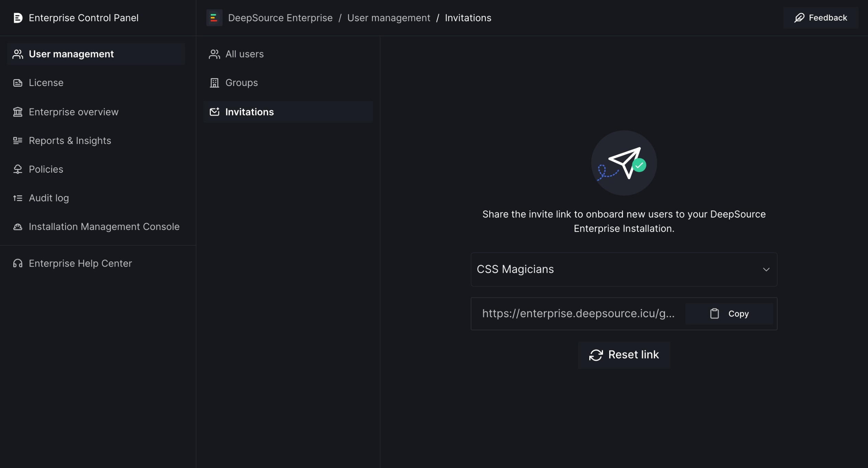Click the DeepSource Enterprise colored logo in breadcrumb
Viewport: 868px width, 468px height.
pos(214,17)
